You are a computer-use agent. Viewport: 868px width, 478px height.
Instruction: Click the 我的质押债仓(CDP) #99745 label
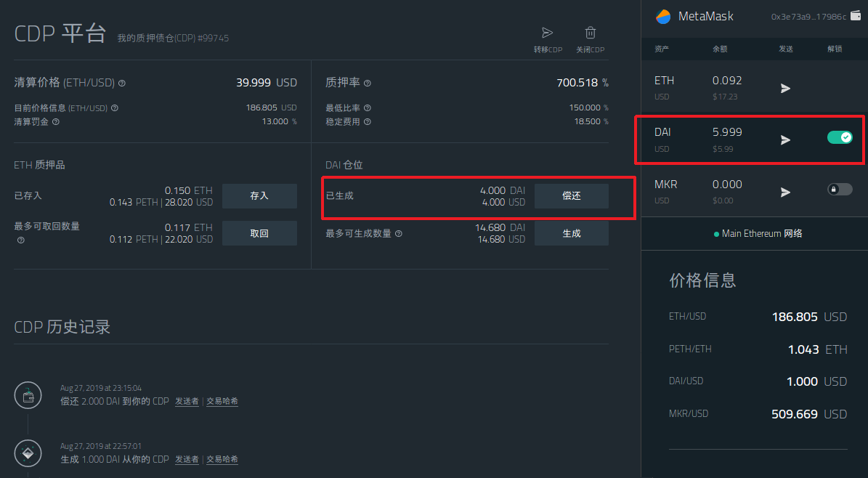pyautogui.click(x=173, y=39)
